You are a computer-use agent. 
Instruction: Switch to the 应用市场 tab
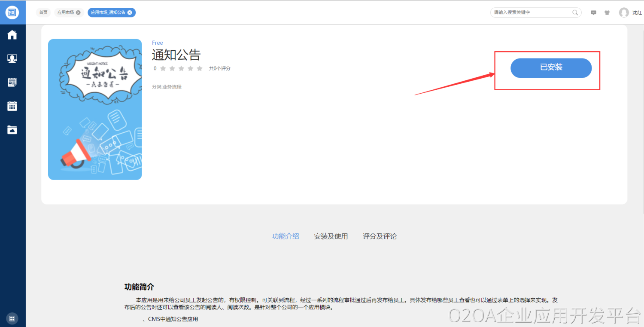click(x=66, y=12)
